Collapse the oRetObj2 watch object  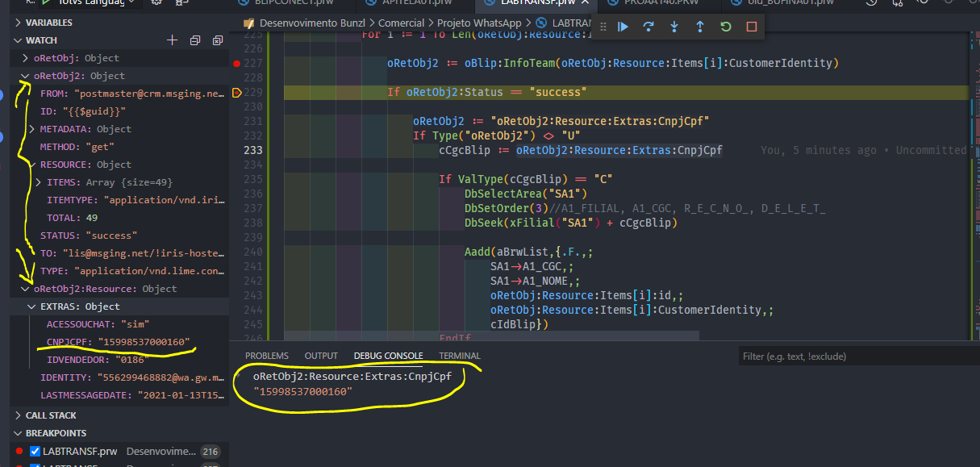click(x=26, y=76)
